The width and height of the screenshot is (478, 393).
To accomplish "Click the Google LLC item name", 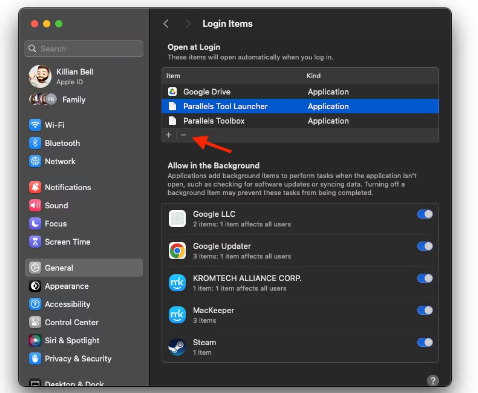I will click(214, 214).
